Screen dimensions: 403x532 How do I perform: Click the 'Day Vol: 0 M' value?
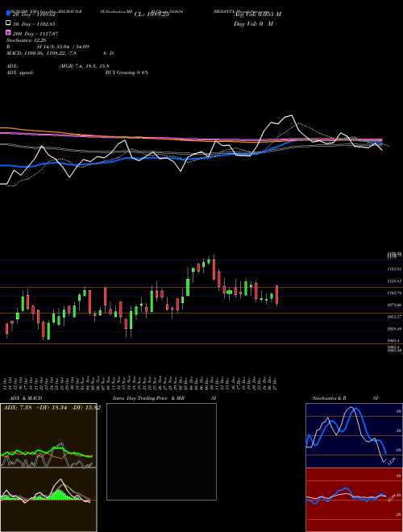253,23
